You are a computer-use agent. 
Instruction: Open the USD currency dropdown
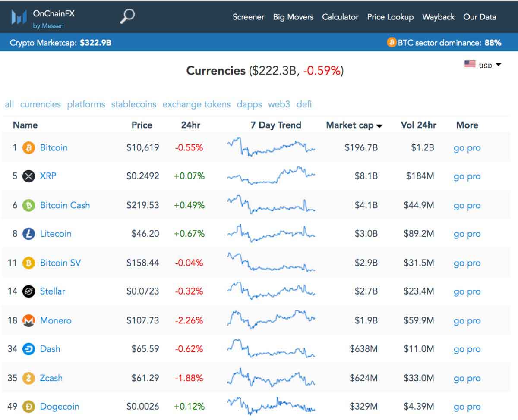(x=490, y=65)
